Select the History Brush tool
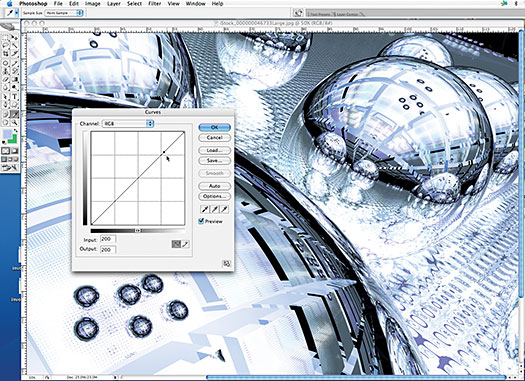 [x=14, y=71]
